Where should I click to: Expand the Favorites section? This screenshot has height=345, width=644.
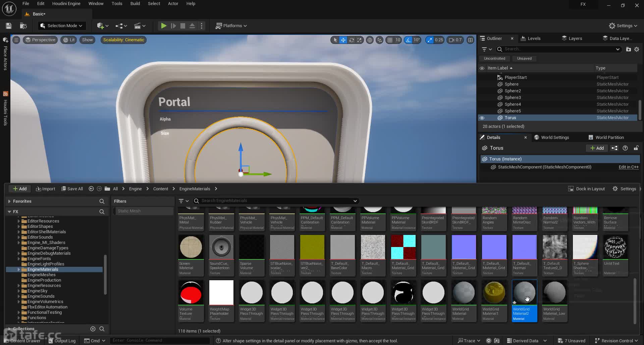point(9,201)
